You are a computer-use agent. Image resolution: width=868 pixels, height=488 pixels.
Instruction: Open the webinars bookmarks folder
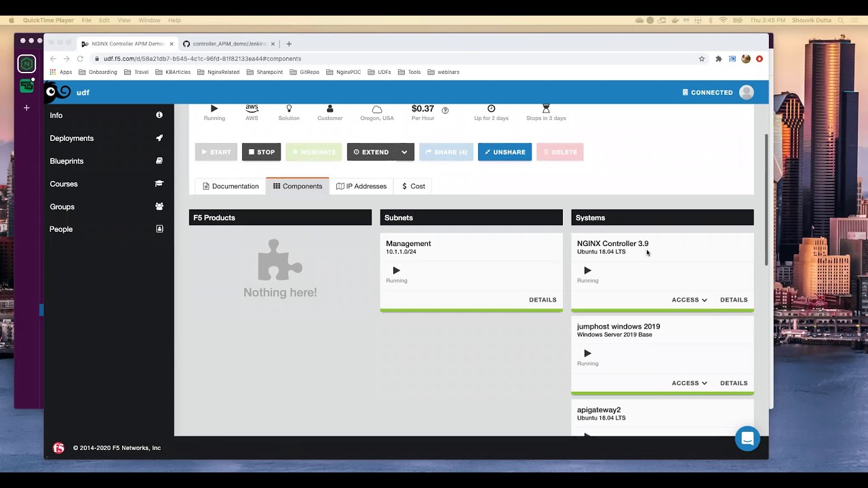coord(443,72)
